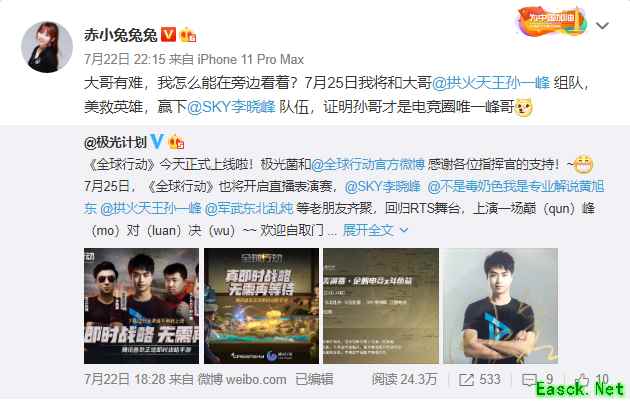This screenshot has height=403, width=630.
Task: Click the 赤小兔兔兔 profile avatar
Action: click(x=47, y=47)
